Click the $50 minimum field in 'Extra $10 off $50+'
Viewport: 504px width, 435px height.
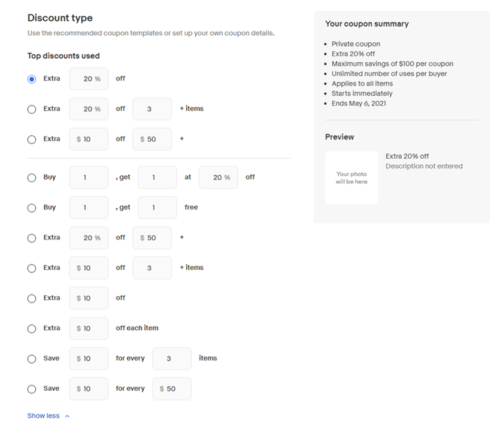[152, 139]
